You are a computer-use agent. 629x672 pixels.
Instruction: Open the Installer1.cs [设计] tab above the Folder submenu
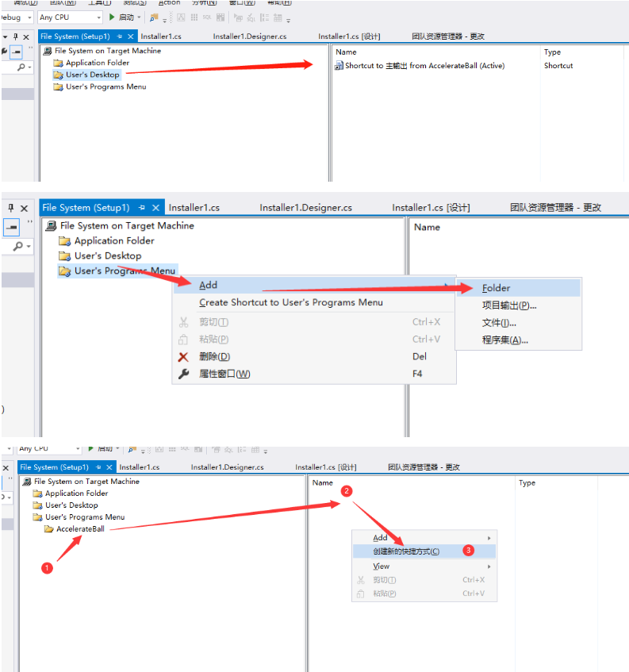[x=431, y=208]
